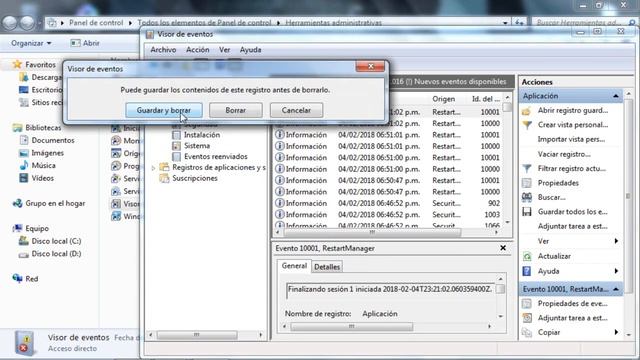This screenshot has width=640, height=360.
Task: Click Propiedades icon under Aplicación
Action: pyautogui.click(x=527, y=183)
